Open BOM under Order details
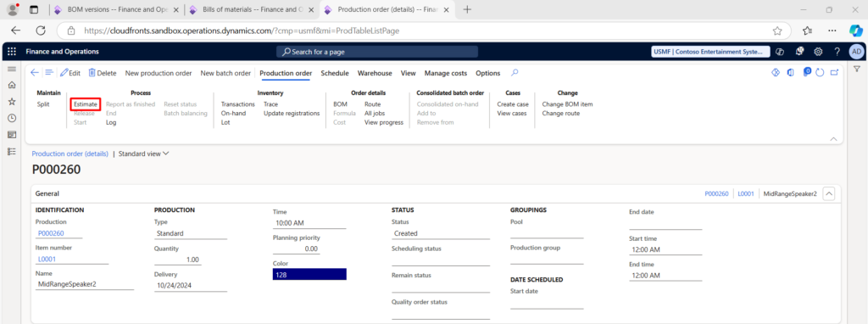The height and width of the screenshot is (324, 868). (339, 104)
